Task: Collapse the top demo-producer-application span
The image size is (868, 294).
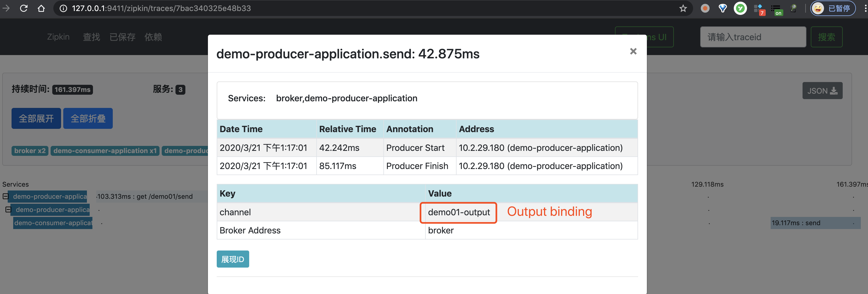Action: coord(6,196)
